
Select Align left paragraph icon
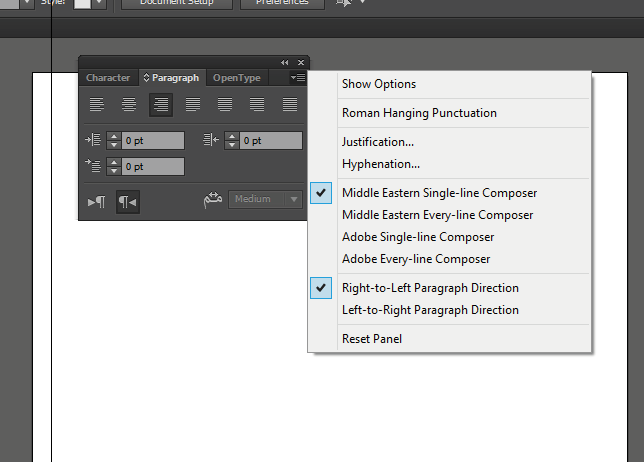[x=97, y=104]
